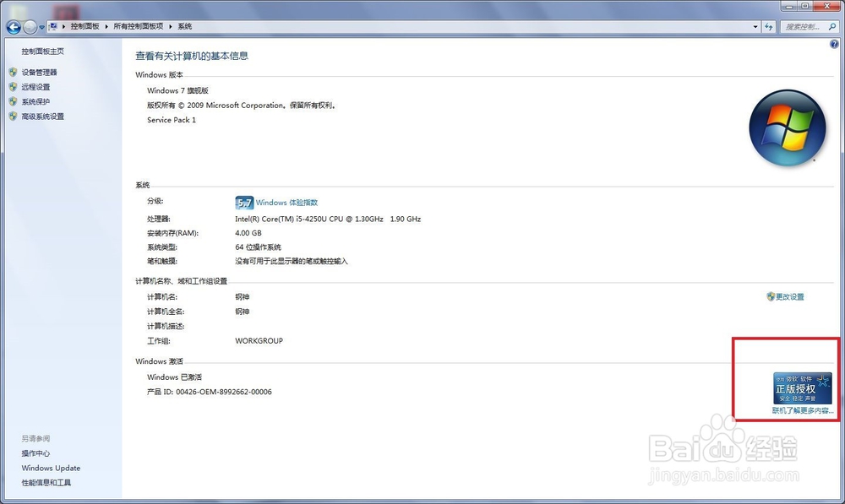Viewport: 845px width, 504px height.
Task: Minimize the System window
Action: pos(789,6)
